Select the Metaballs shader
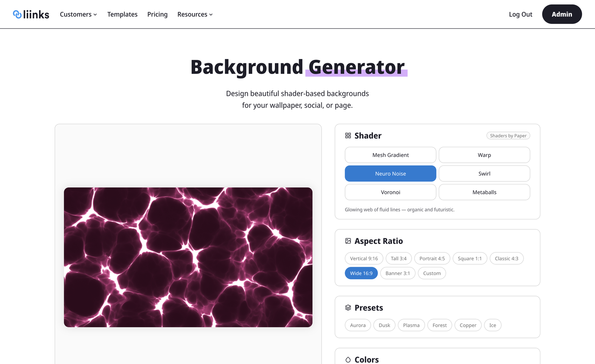 coord(484,192)
